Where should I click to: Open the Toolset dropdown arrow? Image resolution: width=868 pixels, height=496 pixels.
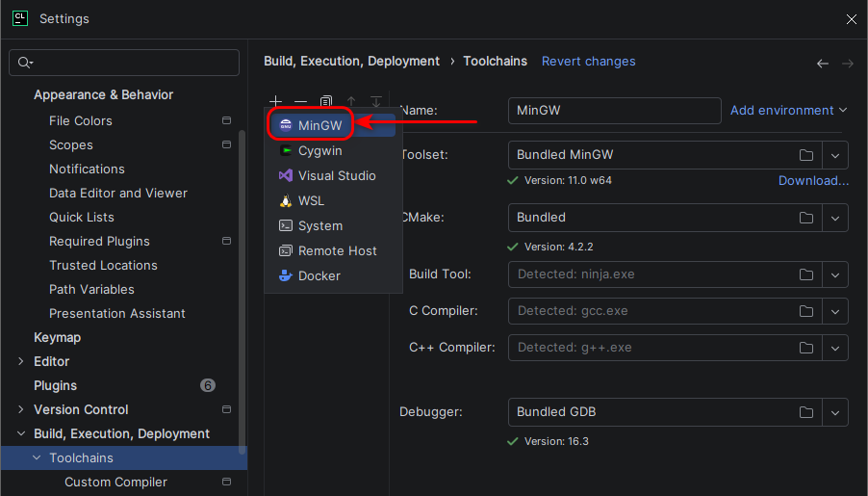(834, 155)
